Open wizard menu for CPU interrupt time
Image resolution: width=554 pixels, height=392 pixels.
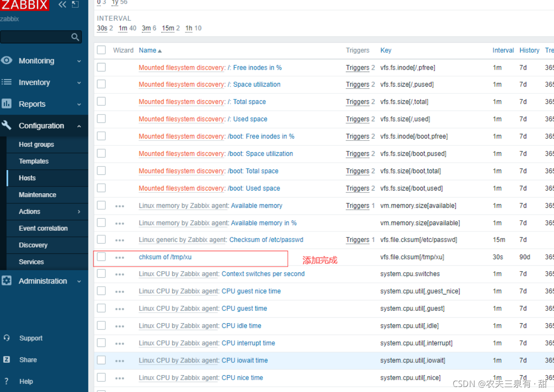pos(120,344)
